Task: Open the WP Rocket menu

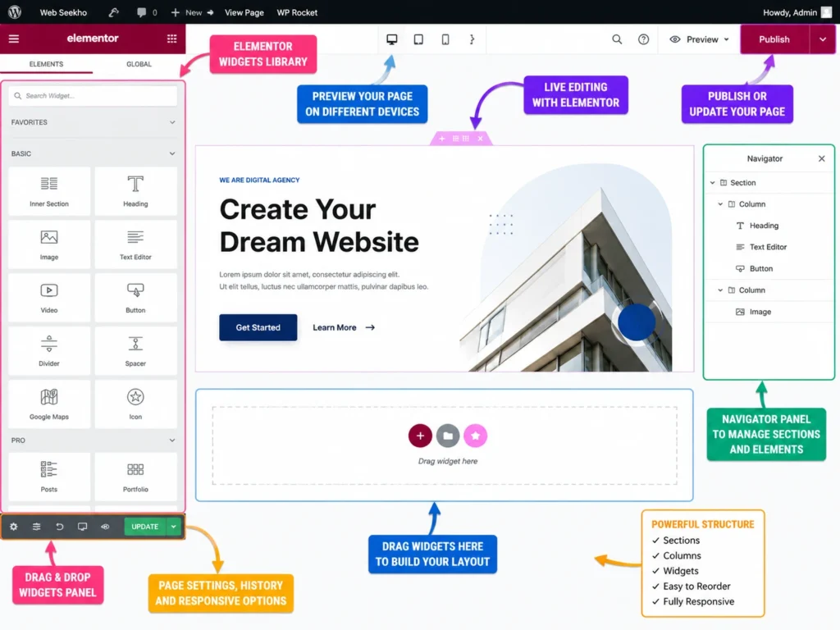Action: 297,12
